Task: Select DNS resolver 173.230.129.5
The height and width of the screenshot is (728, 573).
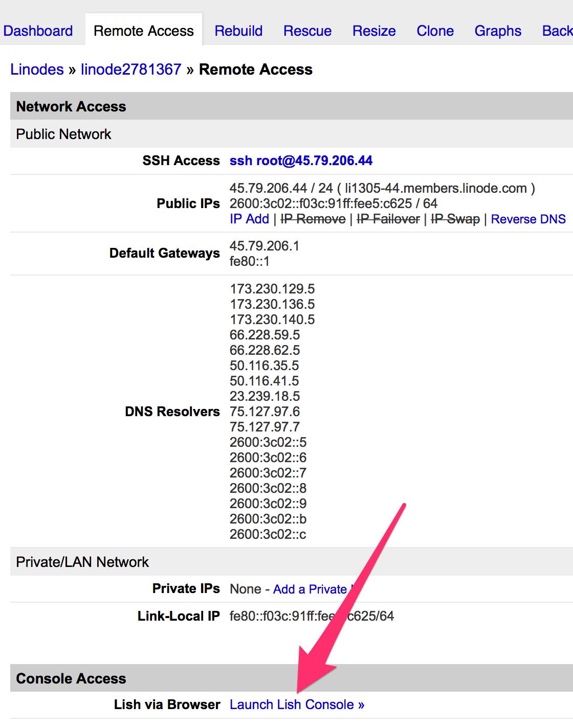Action: coord(272,289)
